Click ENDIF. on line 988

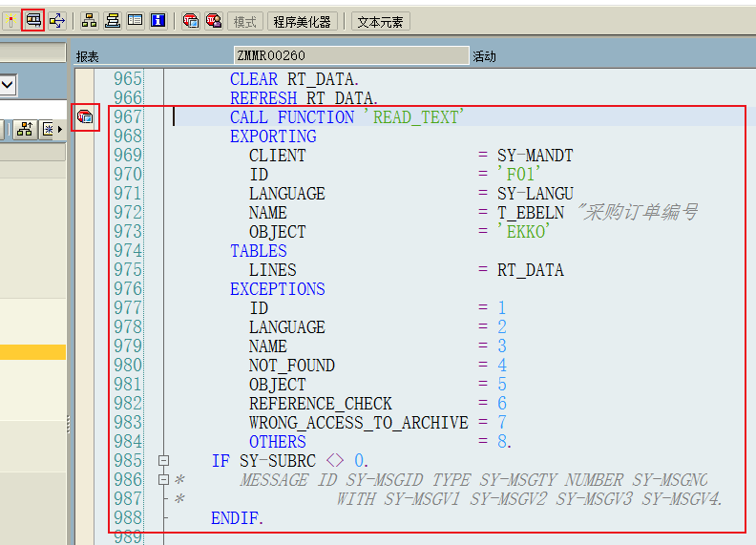(238, 518)
